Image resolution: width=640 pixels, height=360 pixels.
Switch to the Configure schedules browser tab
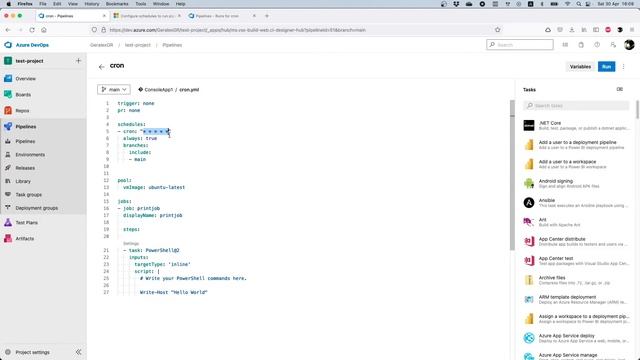[147, 16]
